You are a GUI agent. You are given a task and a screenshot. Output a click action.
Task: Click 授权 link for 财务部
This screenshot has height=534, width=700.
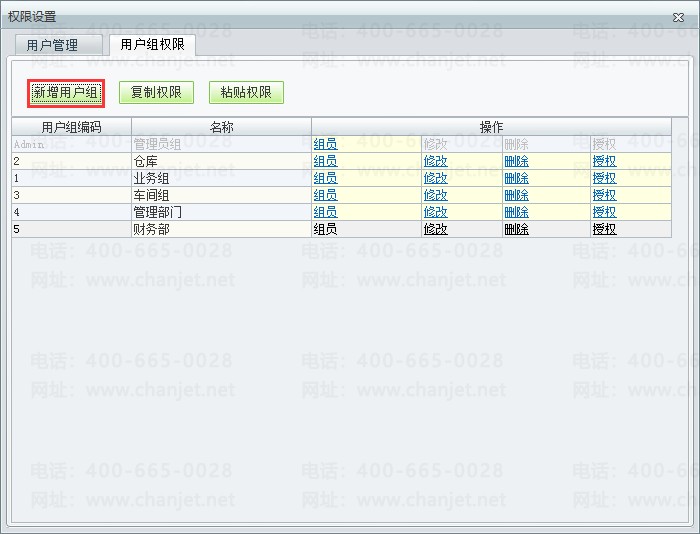604,229
